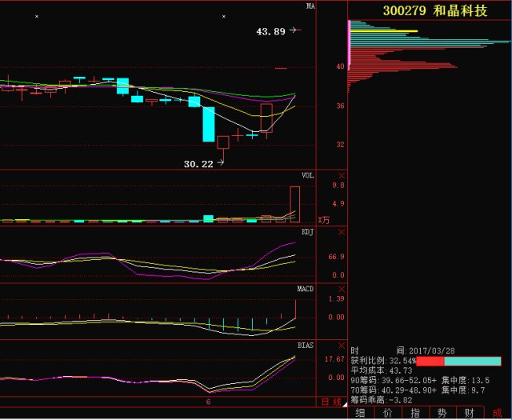The image size is (512, 420).
Task: Click the BIAS indicator label
Action: 306,345
